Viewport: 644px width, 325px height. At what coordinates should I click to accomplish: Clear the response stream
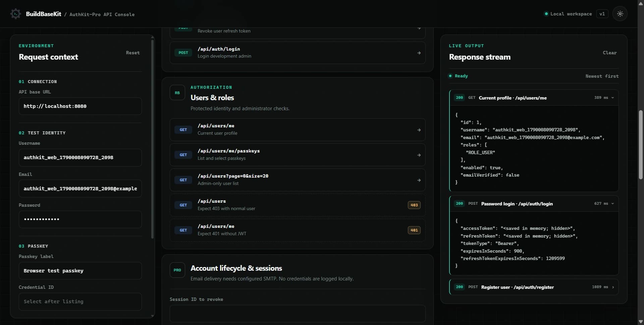point(609,53)
